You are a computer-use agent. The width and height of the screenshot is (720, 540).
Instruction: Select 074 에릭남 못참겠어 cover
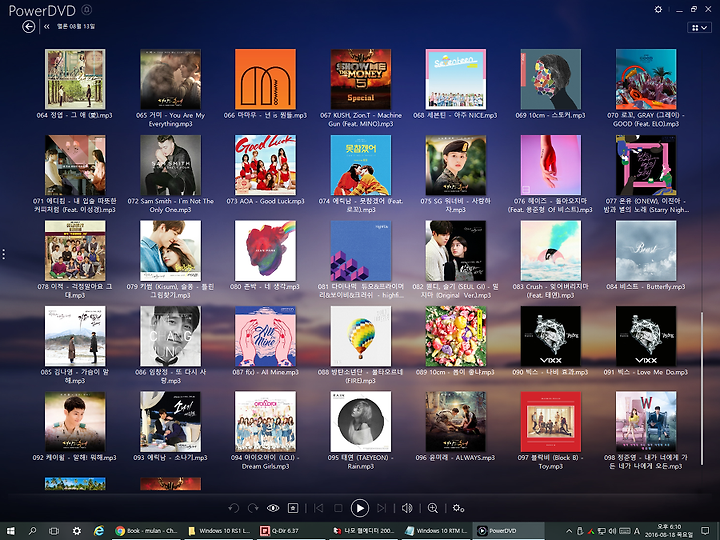361,165
